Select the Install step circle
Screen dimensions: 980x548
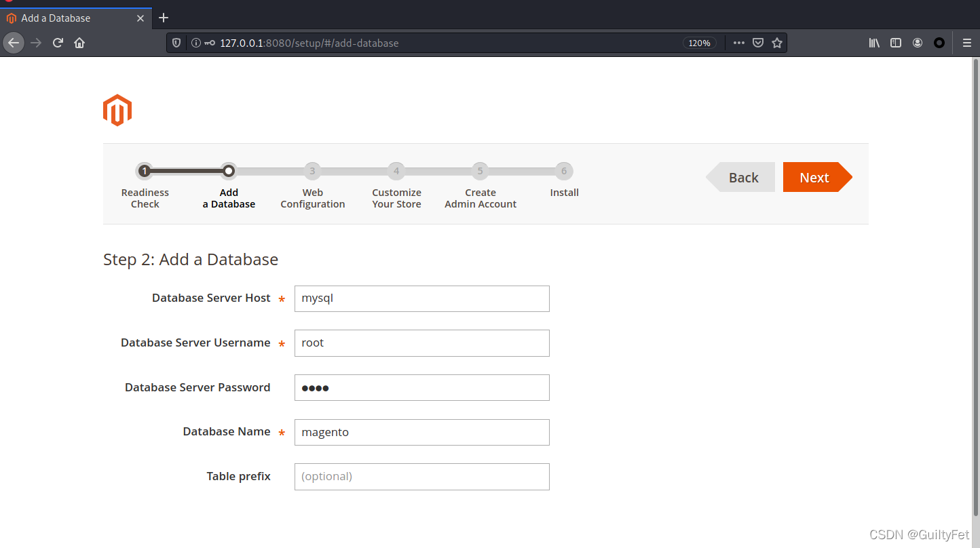click(564, 171)
